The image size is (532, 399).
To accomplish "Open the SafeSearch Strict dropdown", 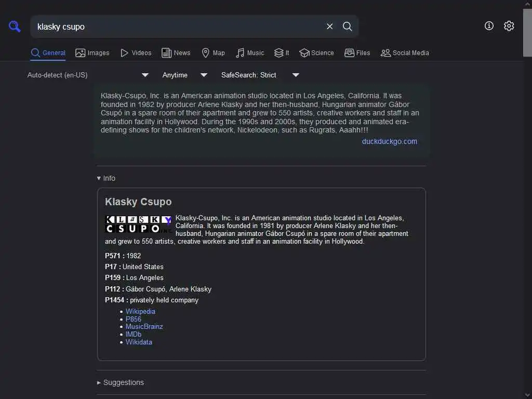I will [x=260, y=75].
